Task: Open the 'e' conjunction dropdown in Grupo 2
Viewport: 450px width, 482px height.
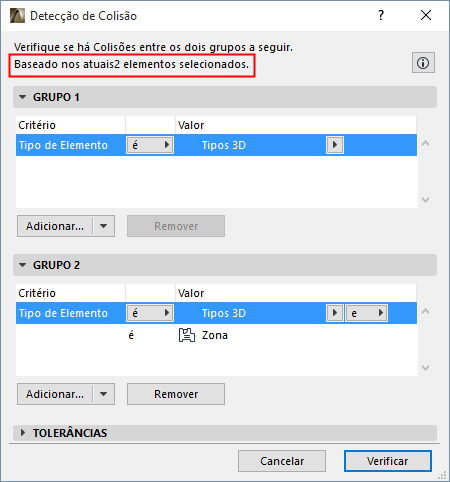Action: tap(366, 313)
